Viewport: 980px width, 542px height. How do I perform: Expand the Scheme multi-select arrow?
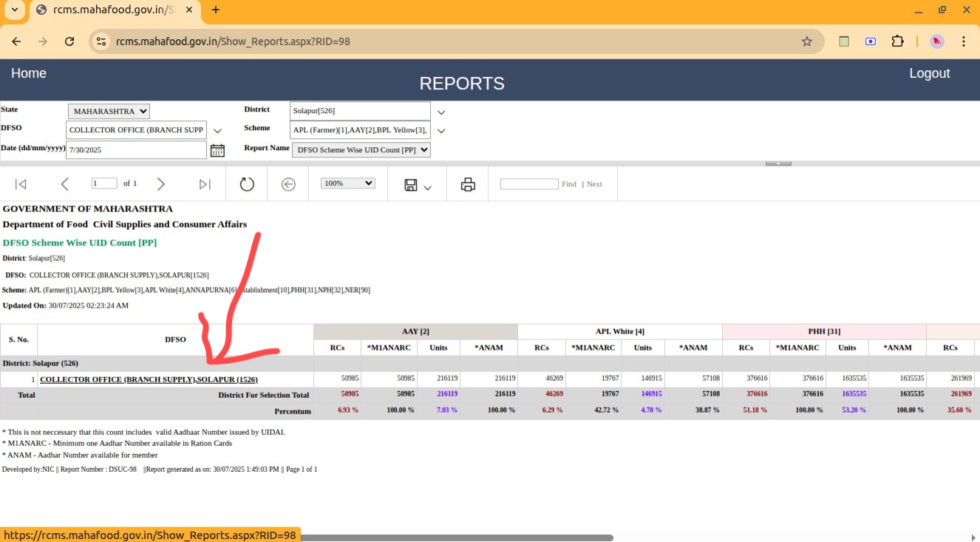coord(441,131)
